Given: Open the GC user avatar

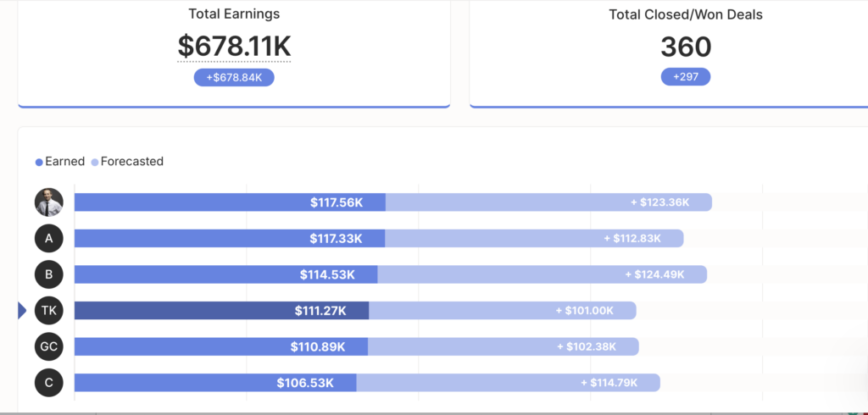Looking at the screenshot, I should (48, 347).
